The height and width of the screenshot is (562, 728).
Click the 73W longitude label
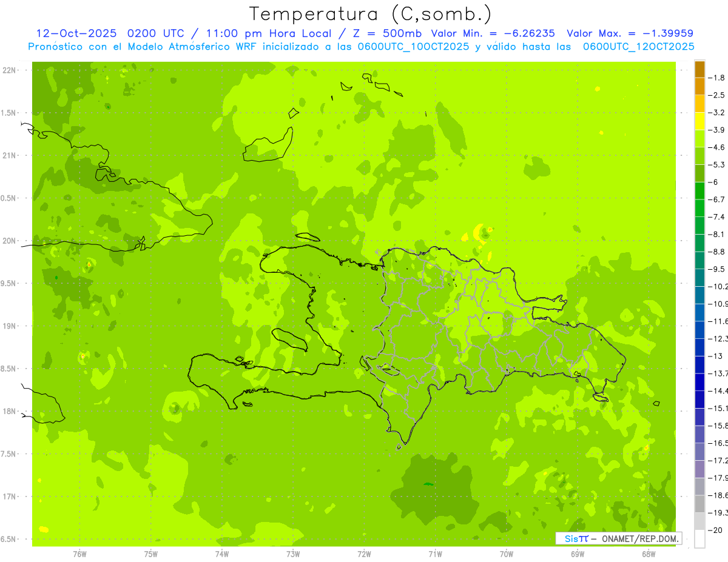[x=293, y=554]
